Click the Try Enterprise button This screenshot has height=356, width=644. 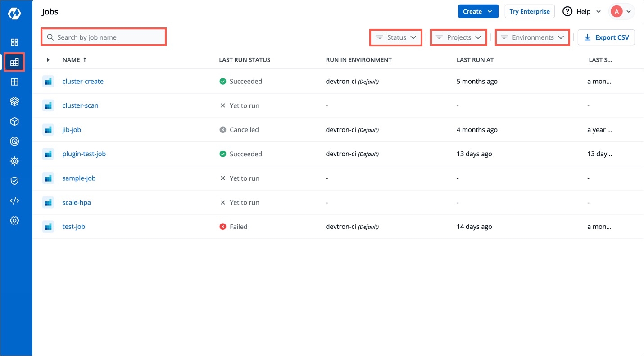(529, 12)
